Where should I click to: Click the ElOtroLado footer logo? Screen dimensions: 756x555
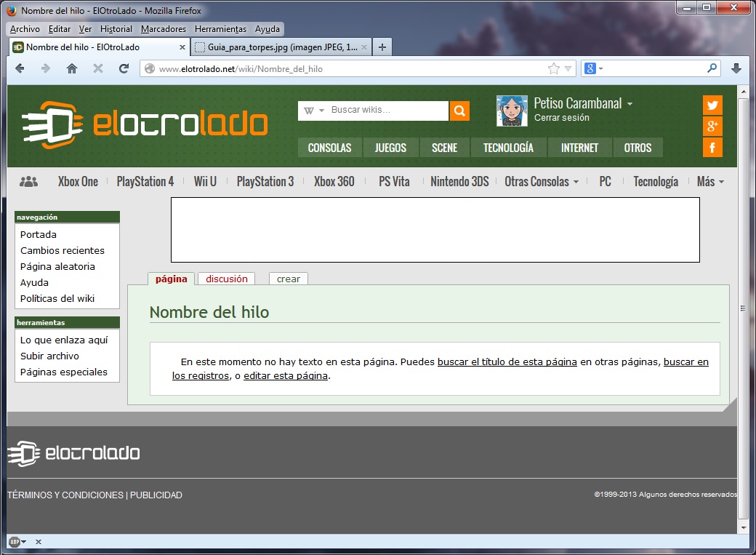point(73,454)
